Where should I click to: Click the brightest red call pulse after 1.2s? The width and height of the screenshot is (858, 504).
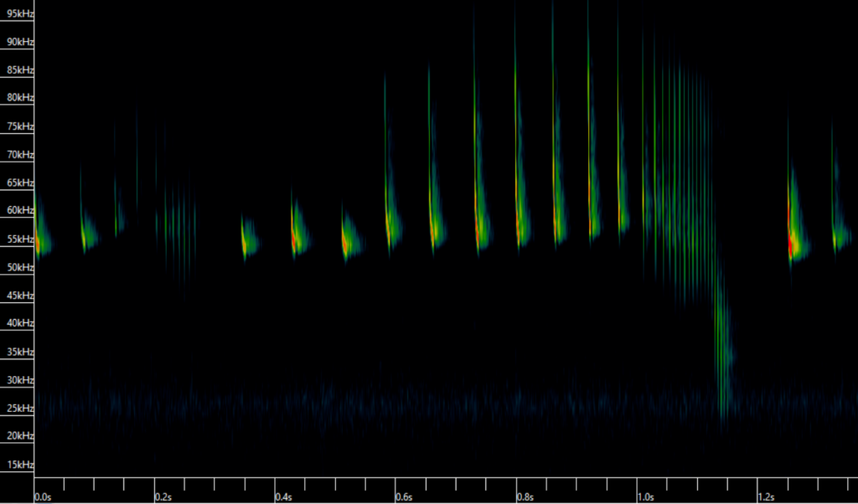(x=792, y=244)
